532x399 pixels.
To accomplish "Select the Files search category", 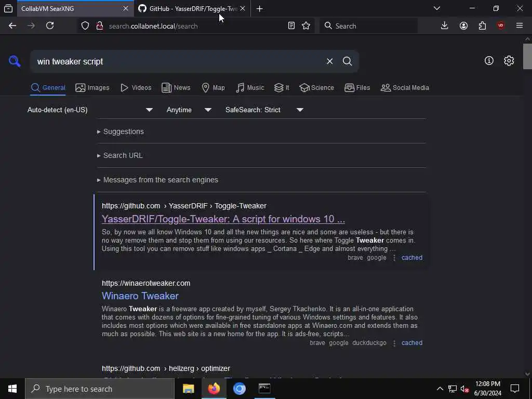I will 357,87.
